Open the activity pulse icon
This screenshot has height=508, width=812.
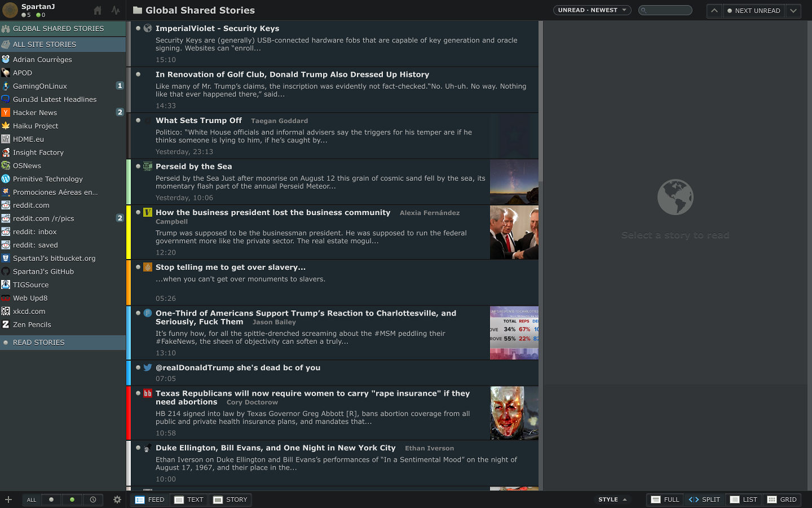[x=116, y=10]
